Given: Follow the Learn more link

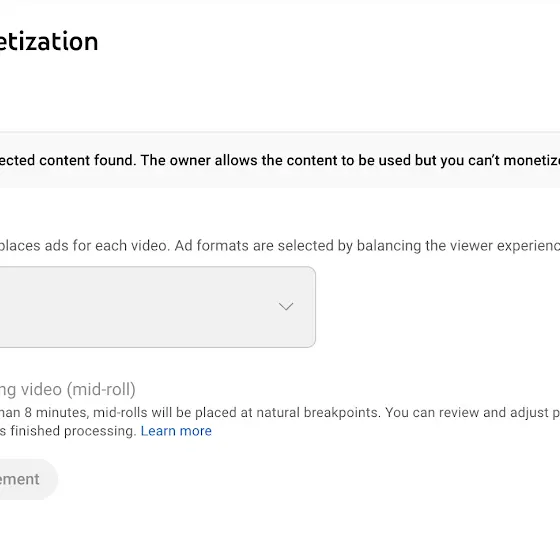Looking at the screenshot, I should 176,431.
